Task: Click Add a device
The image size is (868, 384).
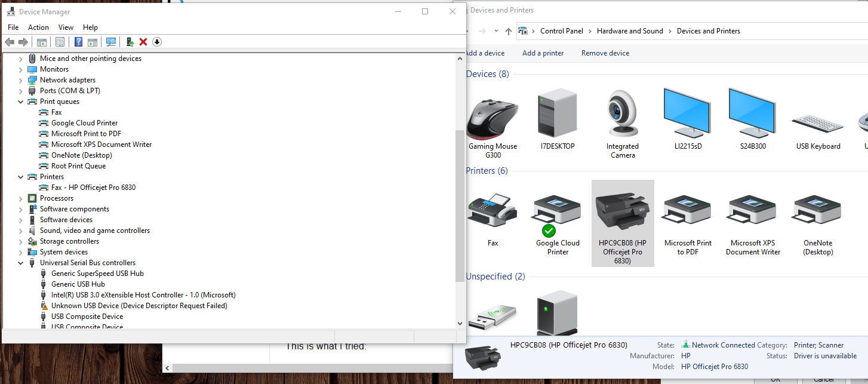Action: coord(485,53)
